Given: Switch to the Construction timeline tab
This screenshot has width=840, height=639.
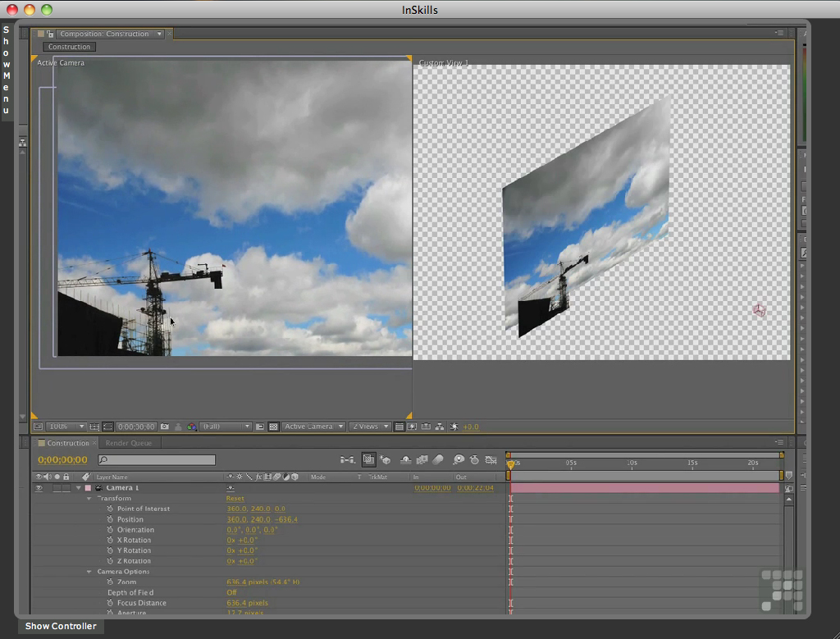Looking at the screenshot, I should [67, 443].
